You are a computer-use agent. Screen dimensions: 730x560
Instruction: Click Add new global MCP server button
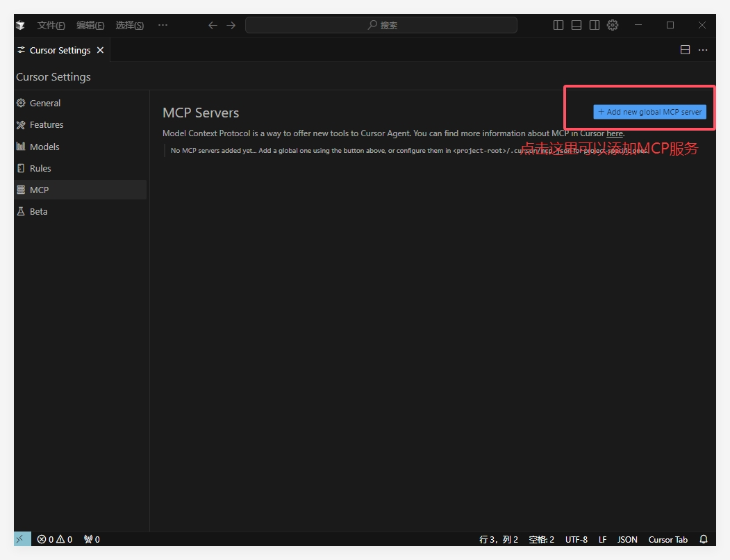pos(649,112)
